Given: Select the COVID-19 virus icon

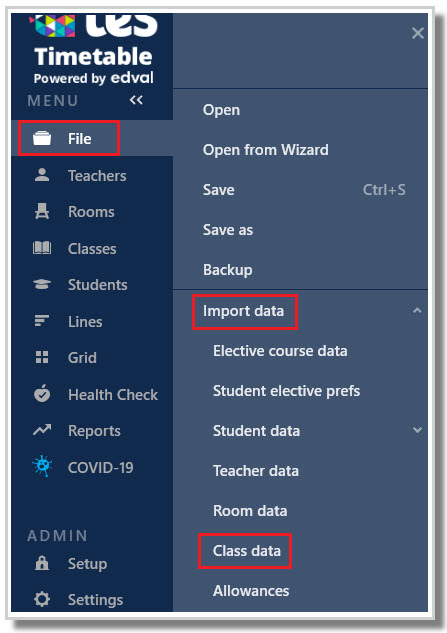Looking at the screenshot, I should coord(42,466).
